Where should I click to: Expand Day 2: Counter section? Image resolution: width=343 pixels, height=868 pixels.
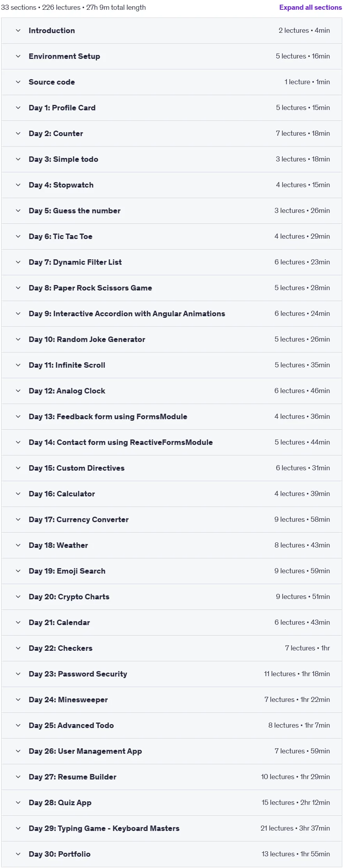coord(171,133)
